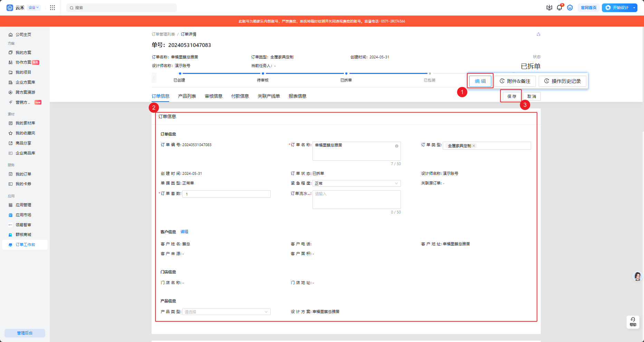
Task: Click the 订单套数 input field
Action: click(226, 194)
